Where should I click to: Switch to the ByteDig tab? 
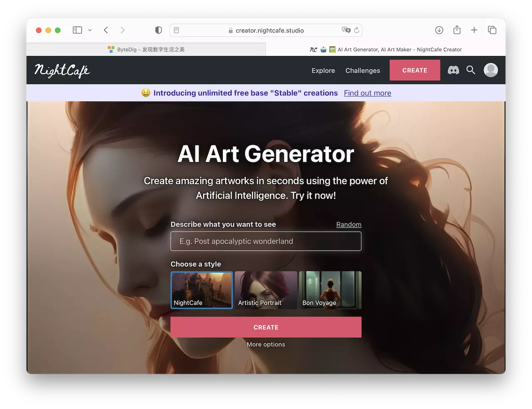pos(146,50)
